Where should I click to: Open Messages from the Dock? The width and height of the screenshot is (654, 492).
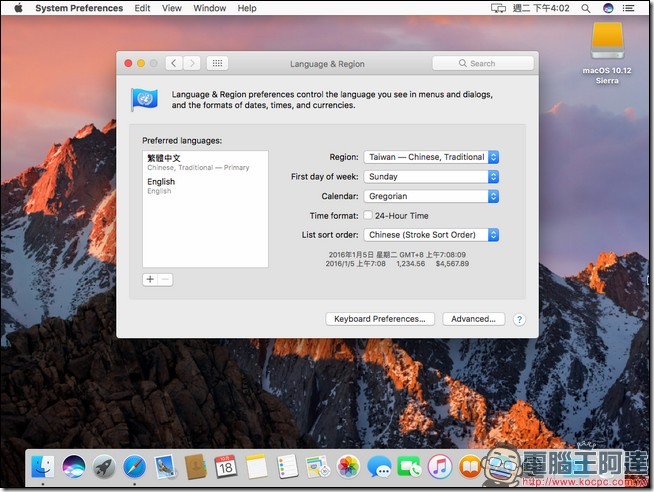tap(379, 466)
